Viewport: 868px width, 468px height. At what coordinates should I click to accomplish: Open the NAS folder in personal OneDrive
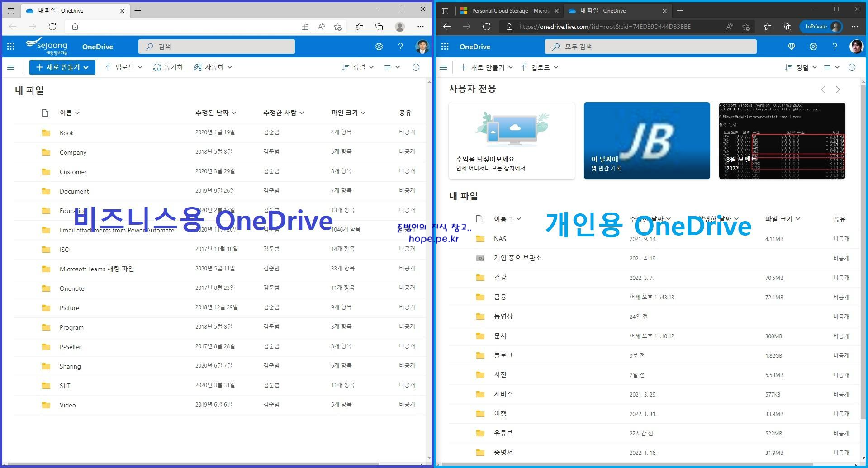coord(500,239)
